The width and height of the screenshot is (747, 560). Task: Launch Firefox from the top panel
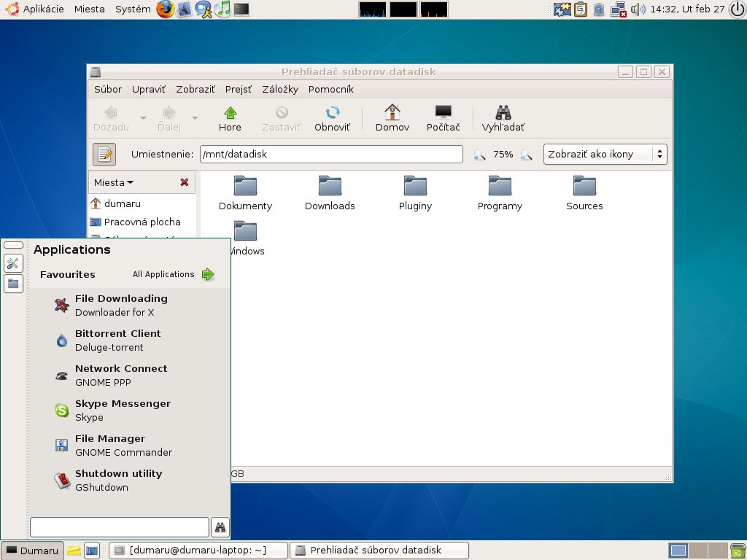click(x=166, y=9)
